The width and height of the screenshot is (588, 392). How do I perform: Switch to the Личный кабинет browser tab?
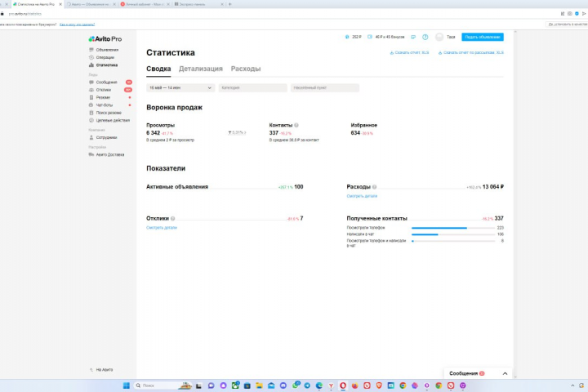[145, 4]
